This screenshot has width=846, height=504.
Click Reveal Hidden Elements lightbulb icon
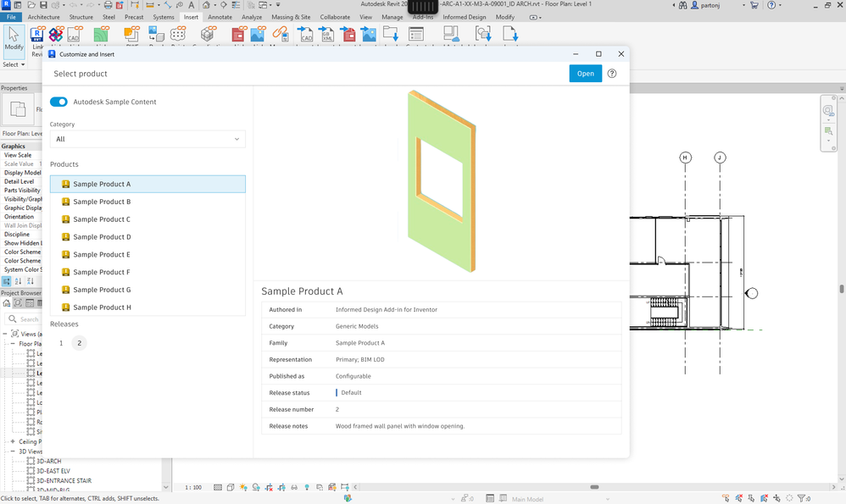tap(308, 487)
